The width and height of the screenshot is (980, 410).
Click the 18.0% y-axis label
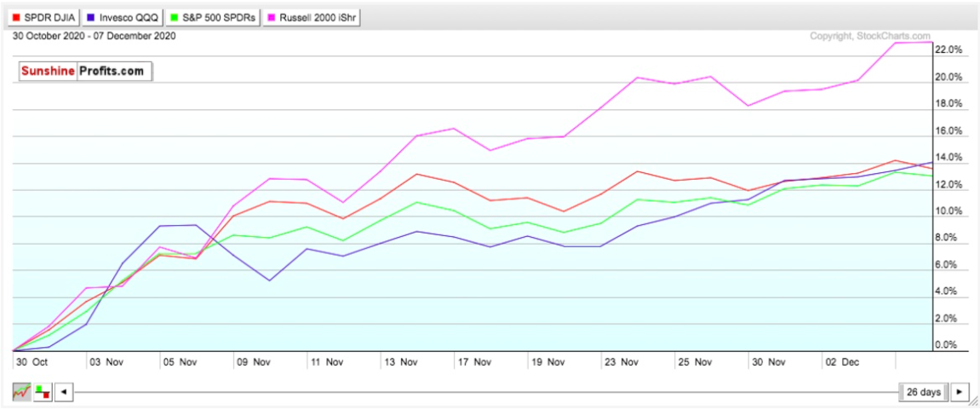click(x=948, y=105)
